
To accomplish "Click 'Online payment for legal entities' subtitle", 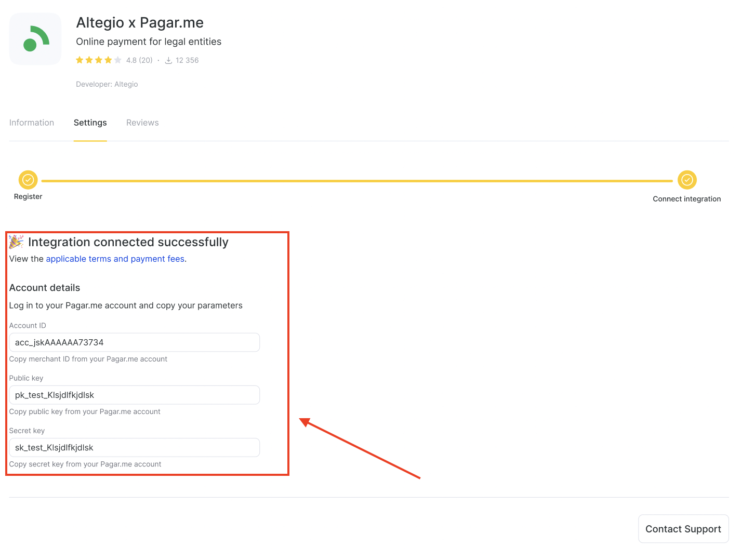I will tap(149, 42).
